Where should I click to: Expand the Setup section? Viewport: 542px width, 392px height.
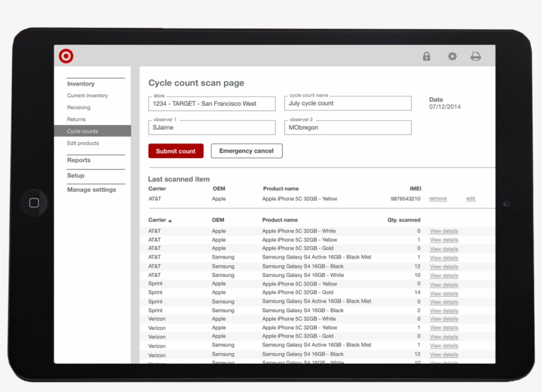pyautogui.click(x=75, y=176)
